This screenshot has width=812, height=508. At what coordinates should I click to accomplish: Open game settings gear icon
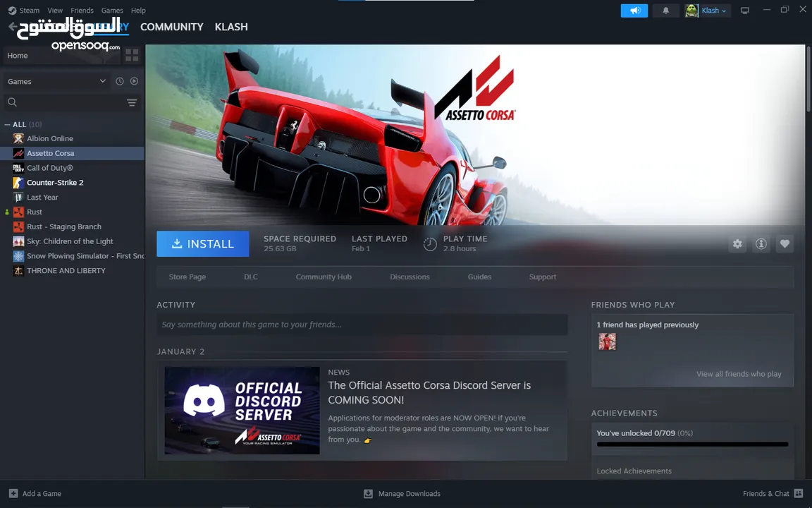coord(737,243)
